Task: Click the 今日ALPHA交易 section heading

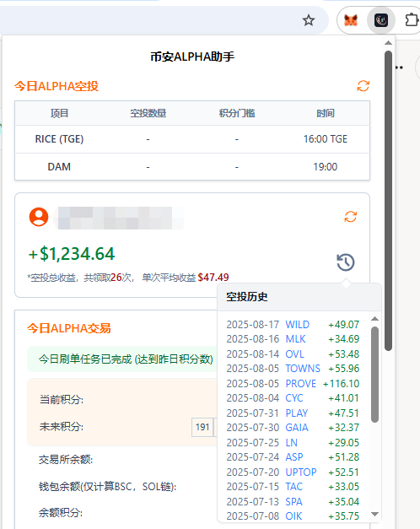Action: 69,328
